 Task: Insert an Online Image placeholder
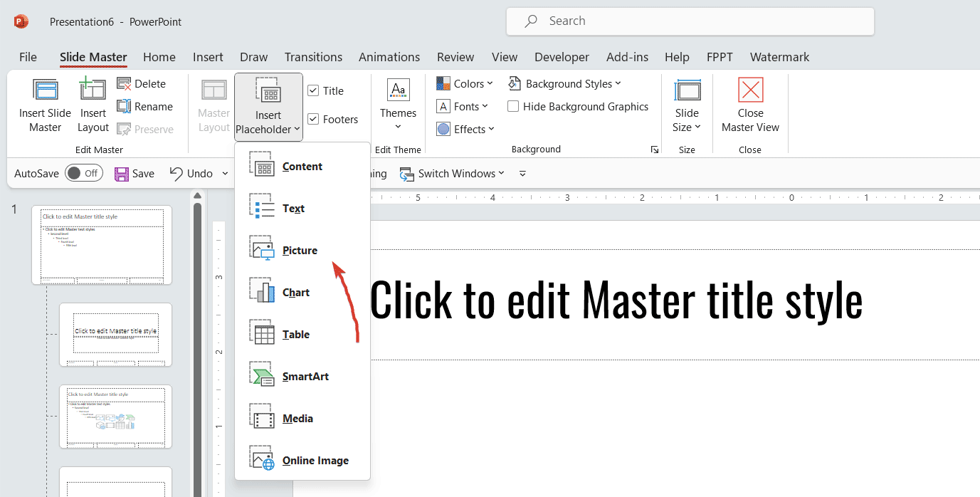click(x=315, y=460)
